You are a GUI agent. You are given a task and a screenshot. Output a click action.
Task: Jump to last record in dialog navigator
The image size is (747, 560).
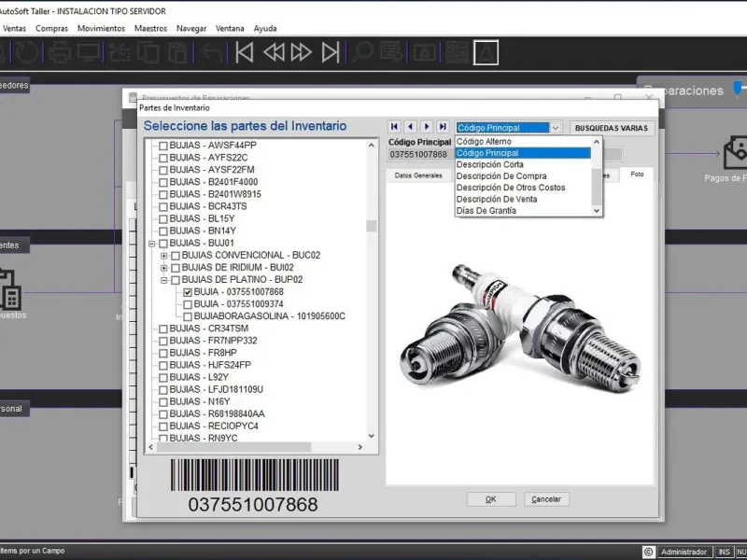point(443,127)
